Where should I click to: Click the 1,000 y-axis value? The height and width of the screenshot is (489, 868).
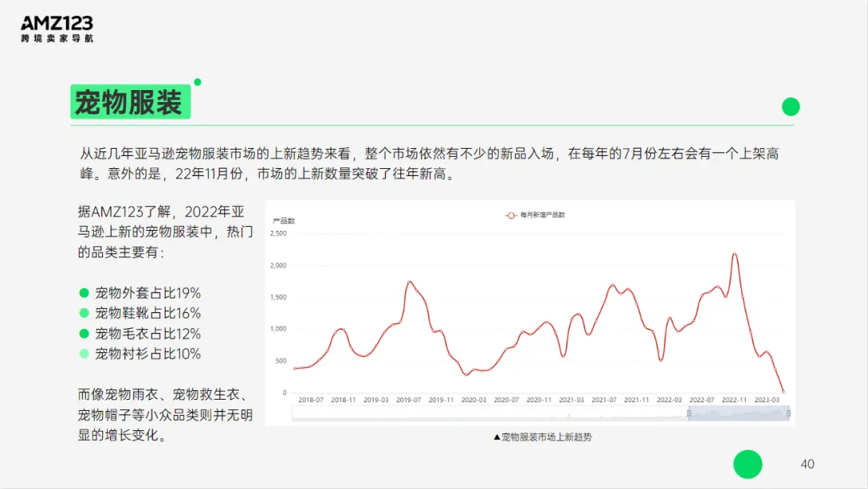[278, 329]
